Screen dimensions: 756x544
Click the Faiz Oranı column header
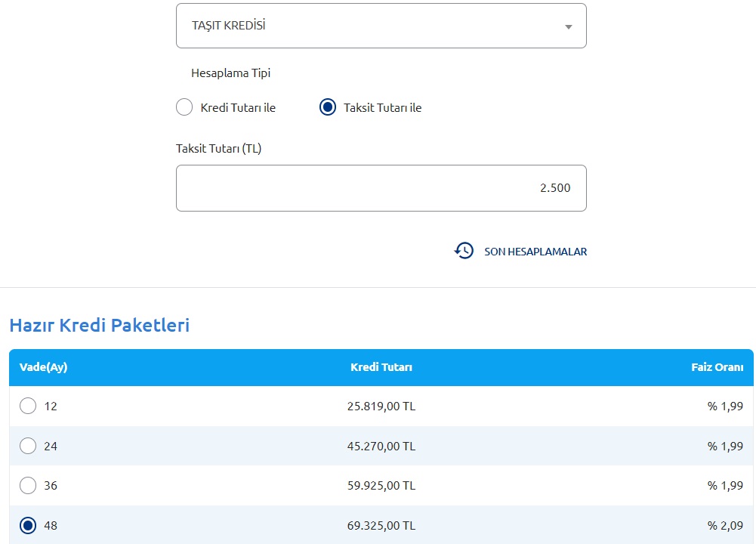pos(717,367)
